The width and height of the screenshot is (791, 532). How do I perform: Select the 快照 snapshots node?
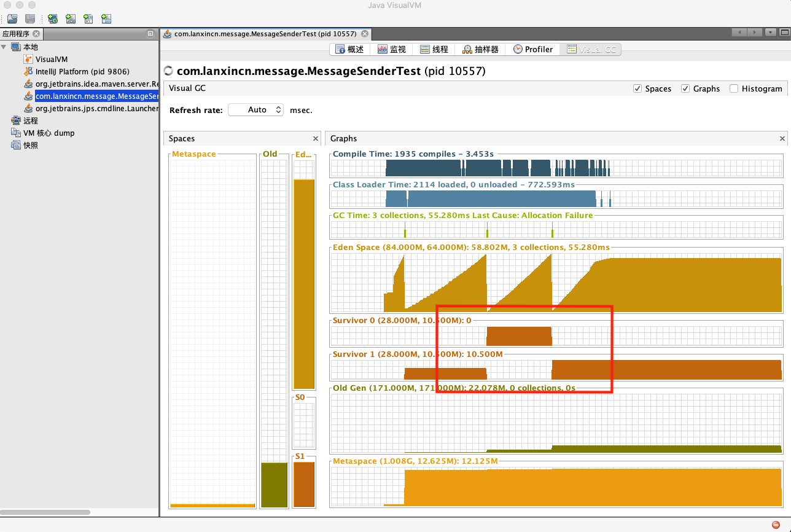coord(31,145)
